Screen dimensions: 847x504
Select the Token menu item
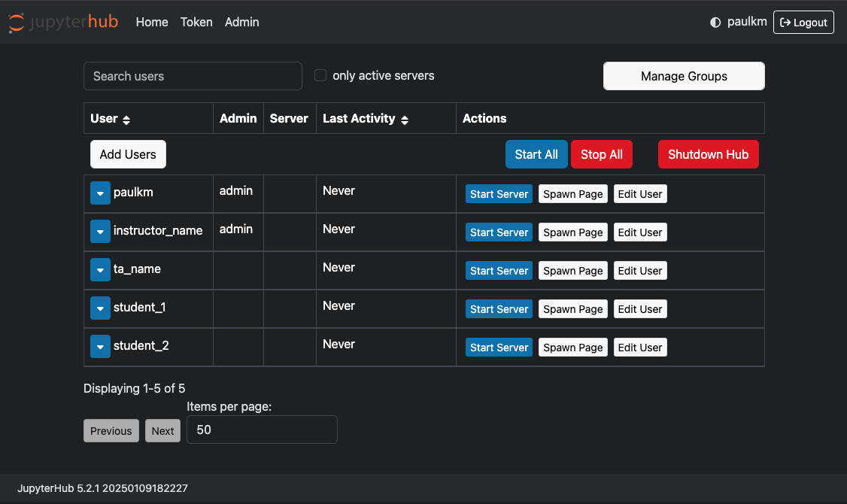196,22
